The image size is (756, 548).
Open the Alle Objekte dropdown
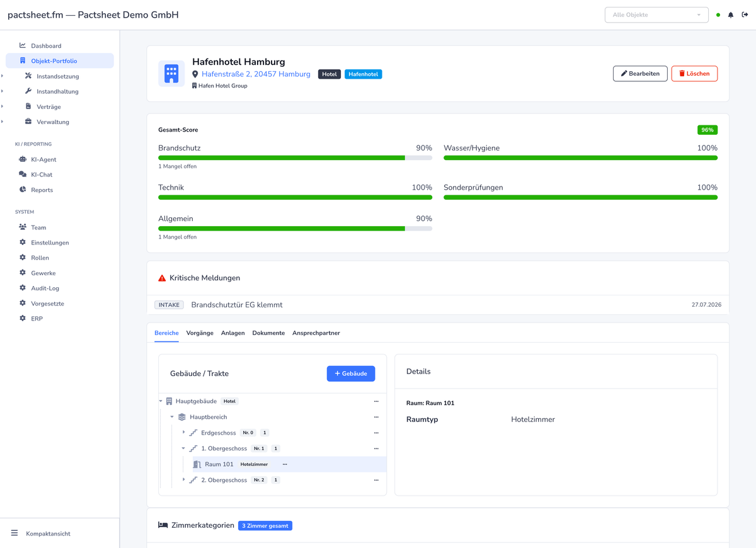(656, 14)
